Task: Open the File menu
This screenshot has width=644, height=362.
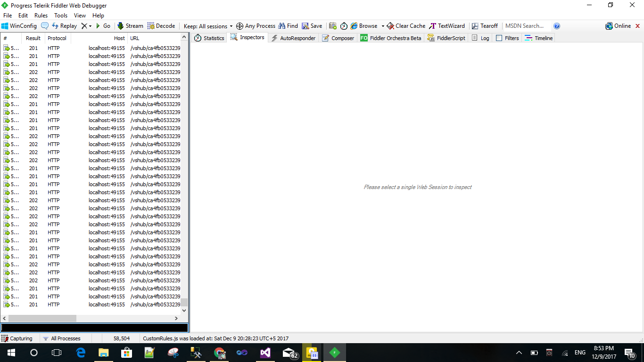Action: 8,16
